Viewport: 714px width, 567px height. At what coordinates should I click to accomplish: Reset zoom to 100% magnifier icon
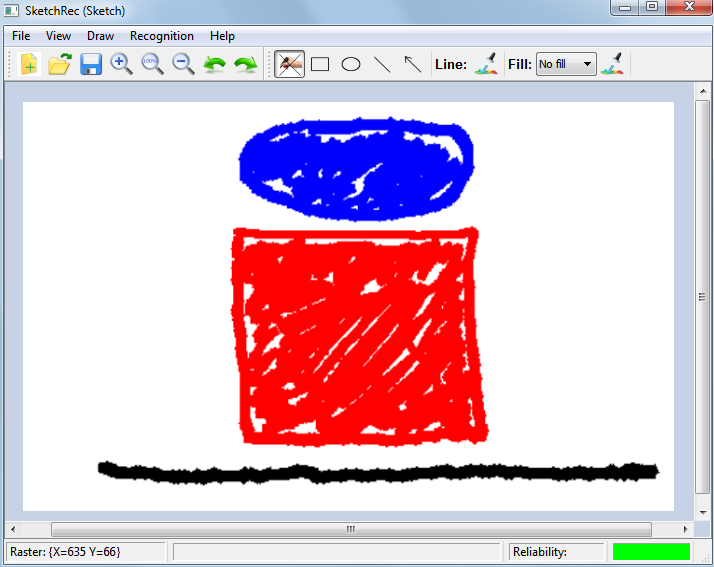click(152, 64)
